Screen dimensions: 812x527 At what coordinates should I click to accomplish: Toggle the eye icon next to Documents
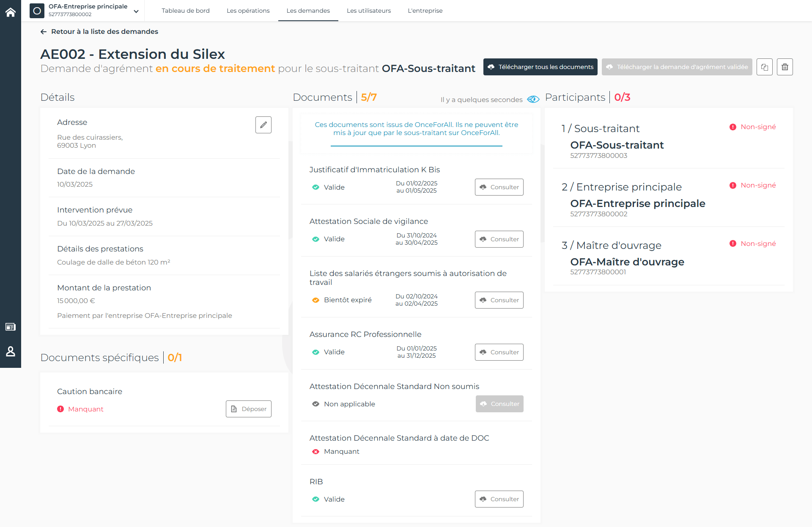pos(533,99)
